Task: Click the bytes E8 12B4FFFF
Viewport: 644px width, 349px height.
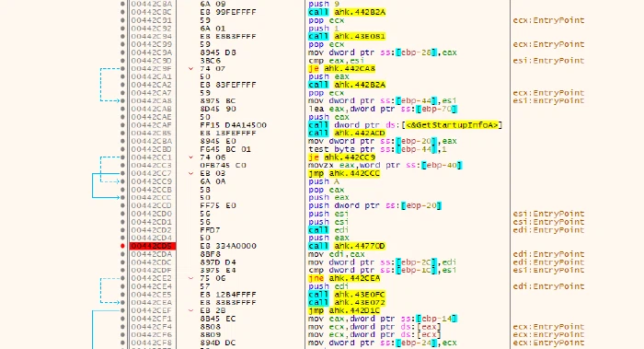Action: click(x=228, y=295)
